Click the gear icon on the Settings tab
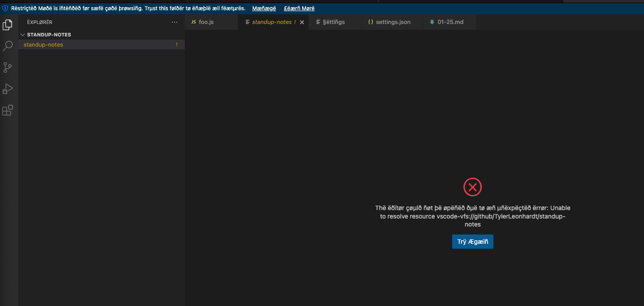 pyautogui.click(x=318, y=21)
